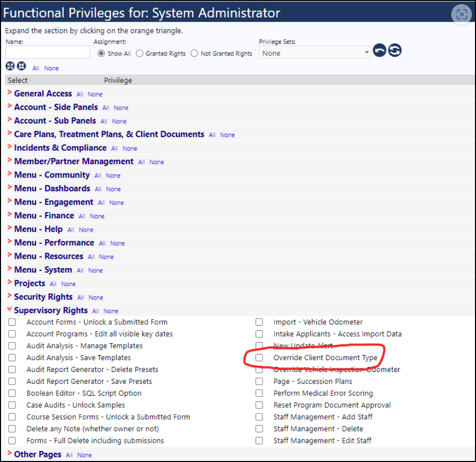Check Override Client Document Type
Image resolution: width=476 pixels, height=462 pixels.
[259, 358]
